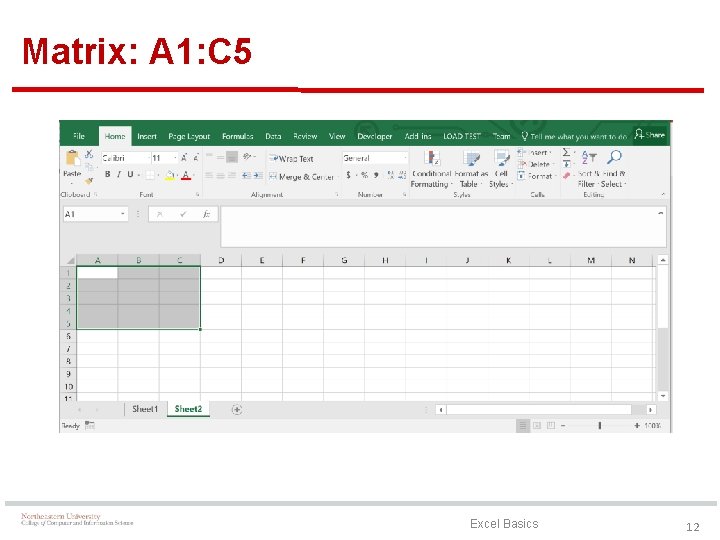Click the Orientation text angle icon

coord(248,157)
